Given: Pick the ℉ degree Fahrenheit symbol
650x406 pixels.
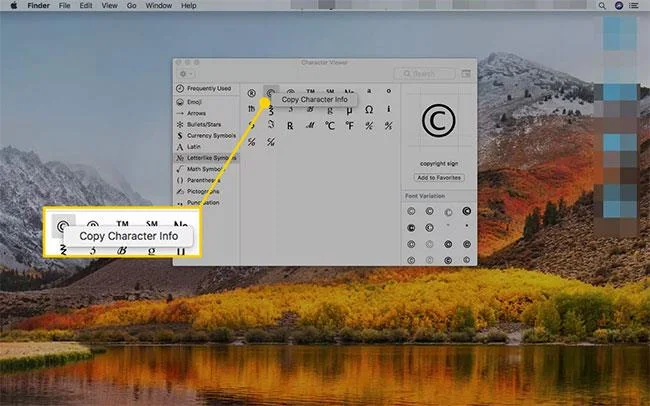Looking at the screenshot, I should tap(349, 126).
